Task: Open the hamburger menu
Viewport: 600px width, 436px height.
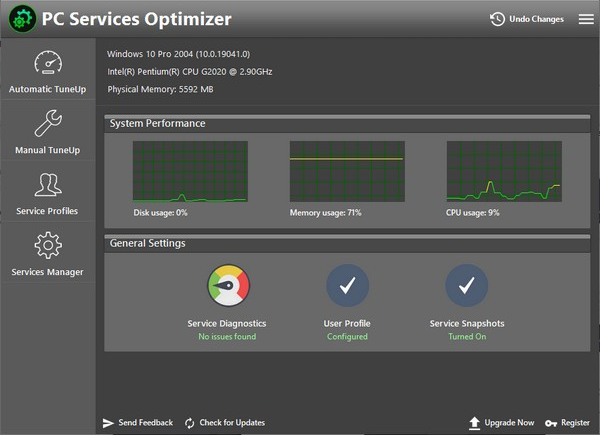Action: [x=586, y=19]
